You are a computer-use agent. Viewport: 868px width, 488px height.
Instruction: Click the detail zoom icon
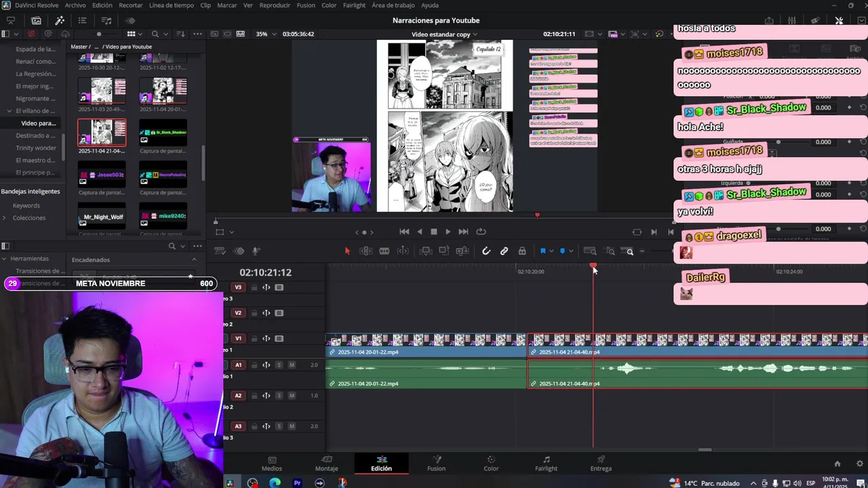(610, 251)
